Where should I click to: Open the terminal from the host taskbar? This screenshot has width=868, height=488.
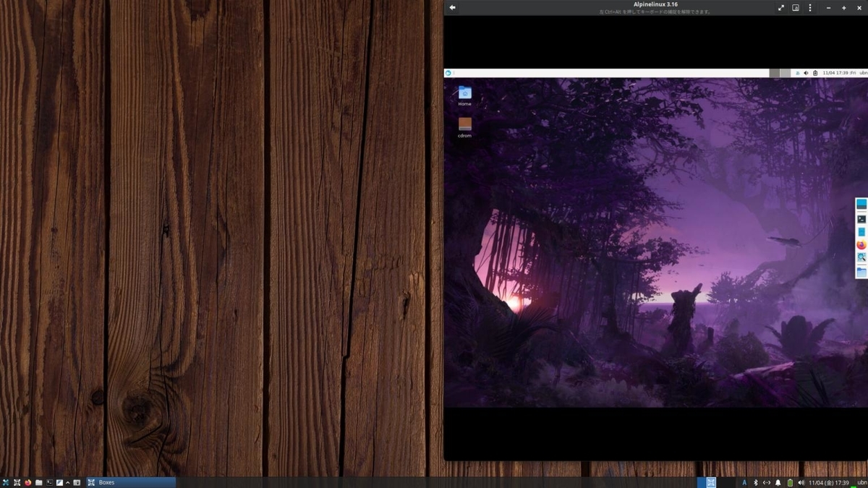point(50,482)
